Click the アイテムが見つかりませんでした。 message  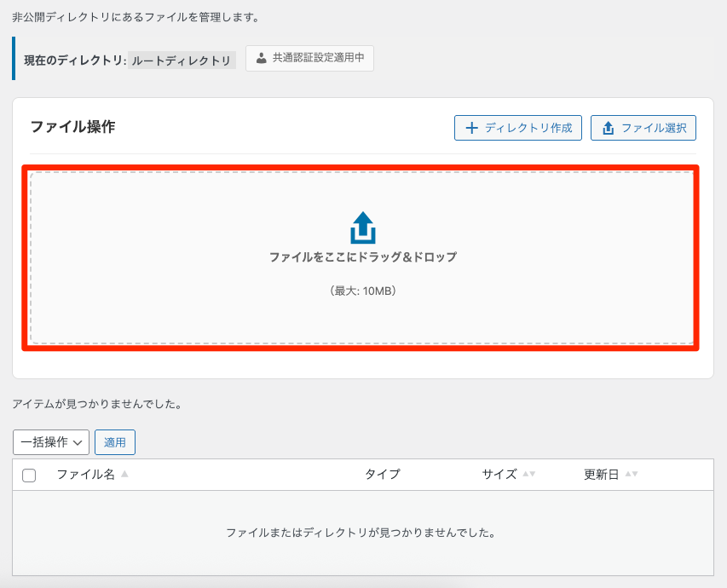(x=97, y=404)
